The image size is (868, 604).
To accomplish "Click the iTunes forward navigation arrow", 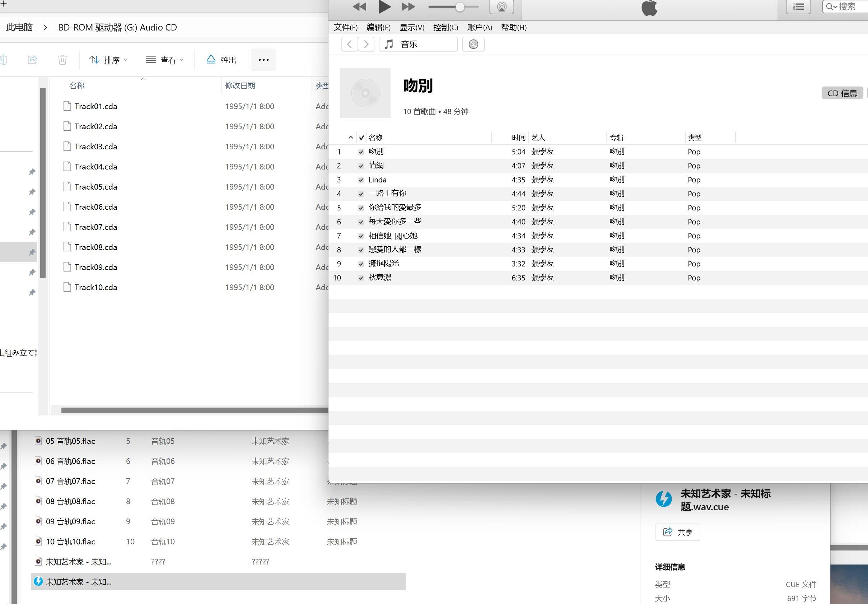I will point(366,44).
